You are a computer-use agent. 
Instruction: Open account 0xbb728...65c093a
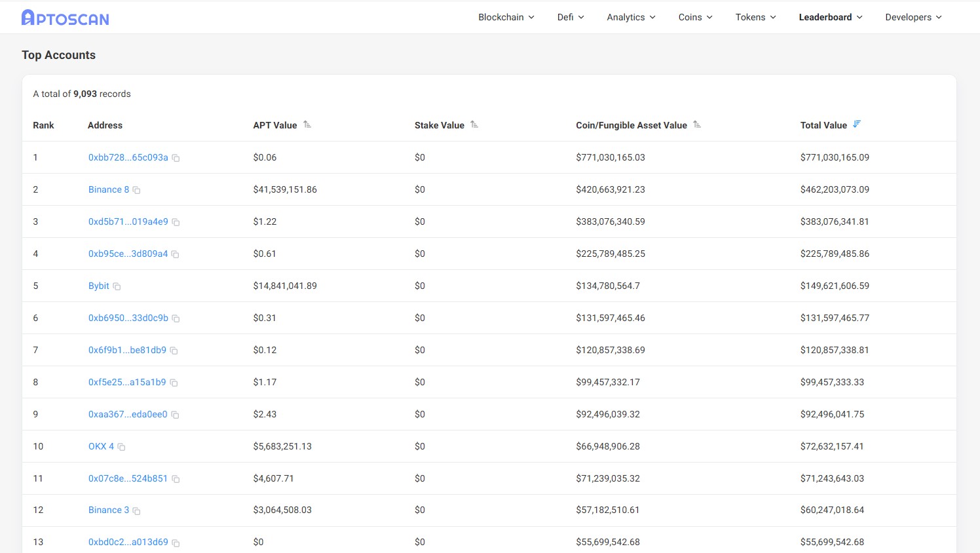(x=128, y=157)
